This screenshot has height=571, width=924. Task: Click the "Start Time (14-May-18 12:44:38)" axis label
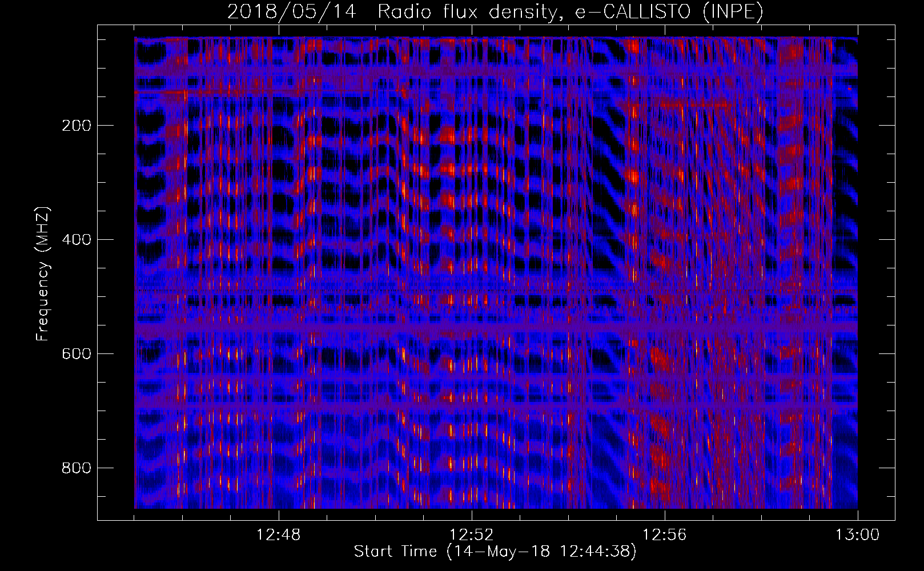495,552
